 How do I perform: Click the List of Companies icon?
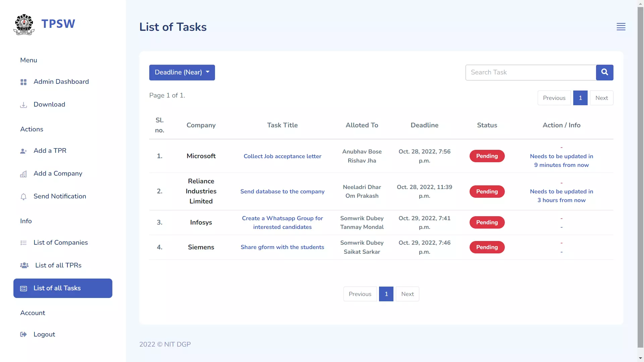23,242
